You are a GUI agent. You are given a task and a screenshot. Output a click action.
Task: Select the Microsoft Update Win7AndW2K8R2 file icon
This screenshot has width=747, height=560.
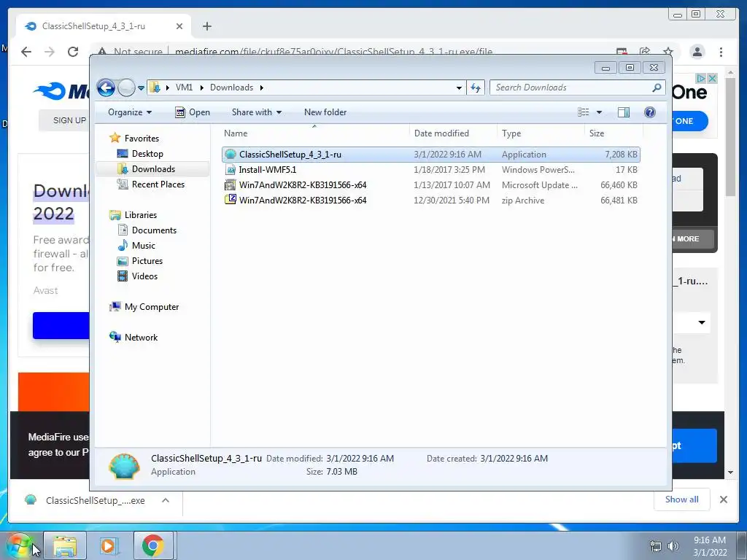231,184
